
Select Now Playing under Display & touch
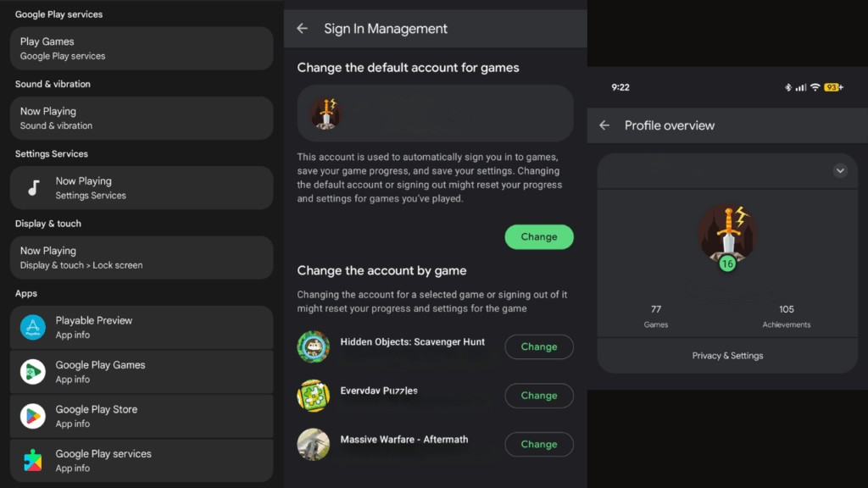(141, 258)
